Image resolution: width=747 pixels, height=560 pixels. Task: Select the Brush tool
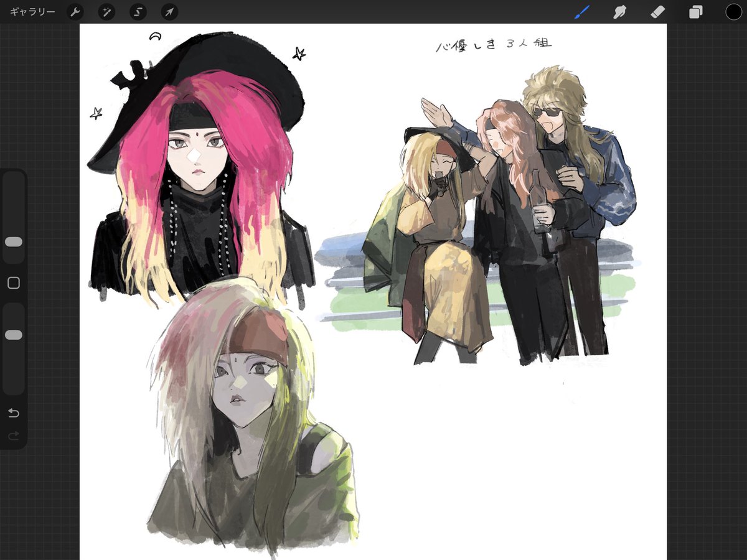583,12
